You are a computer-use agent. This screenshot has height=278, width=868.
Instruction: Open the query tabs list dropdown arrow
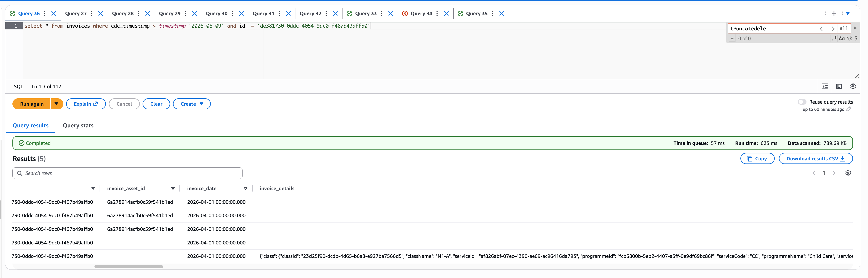tap(847, 13)
